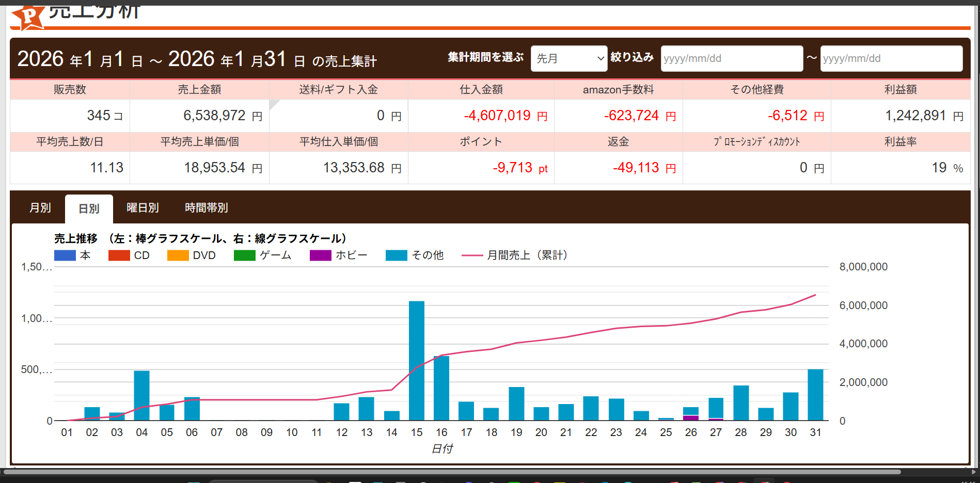Click the red CD legend swatch

pyautogui.click(x=119, y=255)
